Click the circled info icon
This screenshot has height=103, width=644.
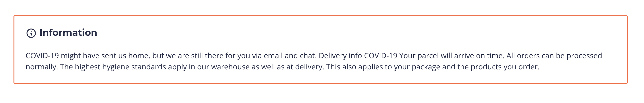coord(31,33)
